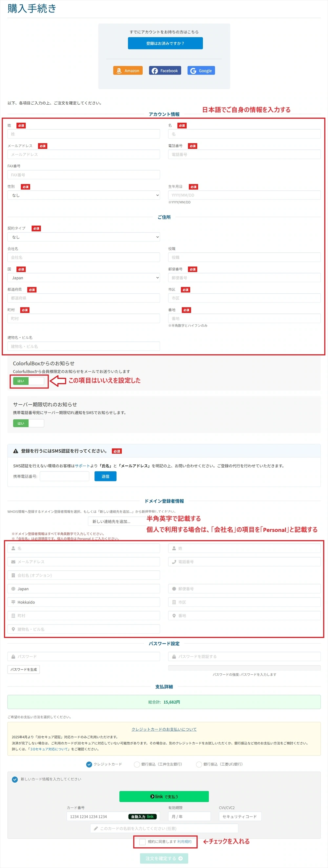
Task: Sign in with the Facebook button
Action: [x=165, y=71]
